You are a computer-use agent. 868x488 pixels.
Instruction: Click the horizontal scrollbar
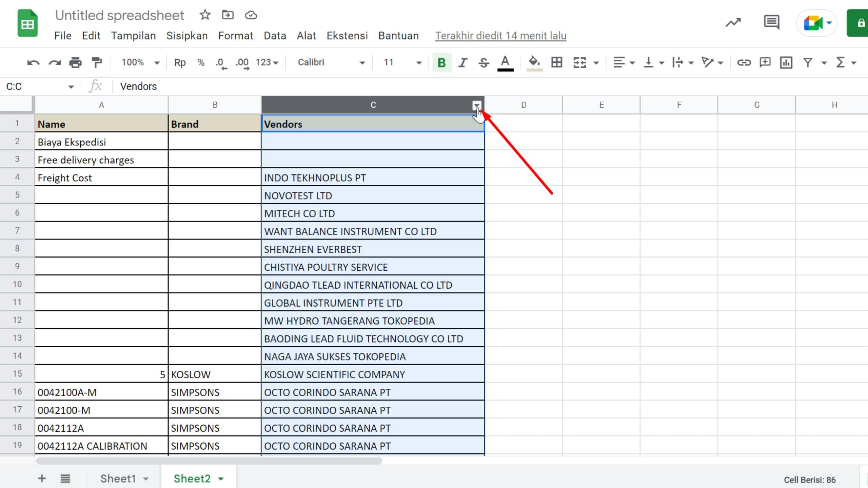209,461
